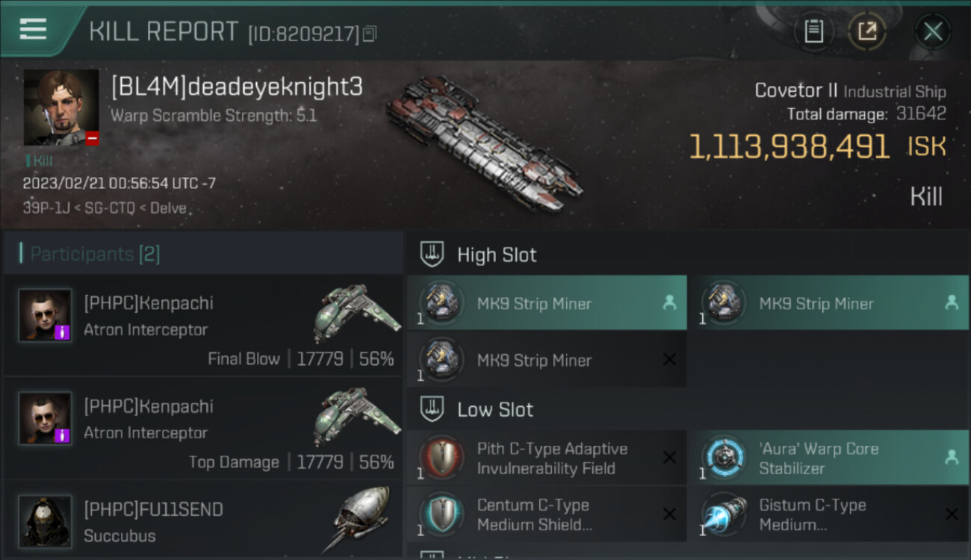This screenshot has height=560, width=971.
Task: Open Kenpachi's Top Damage entry
Action: pyautogui.click(x=203, y=429)
